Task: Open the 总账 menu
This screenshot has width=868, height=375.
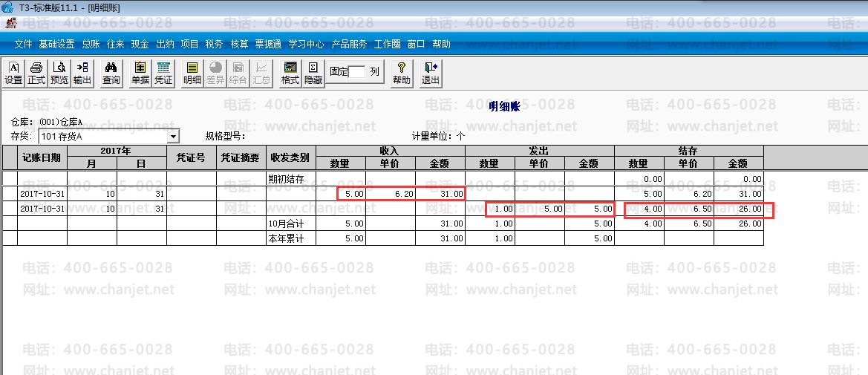Action: (91, 45)
